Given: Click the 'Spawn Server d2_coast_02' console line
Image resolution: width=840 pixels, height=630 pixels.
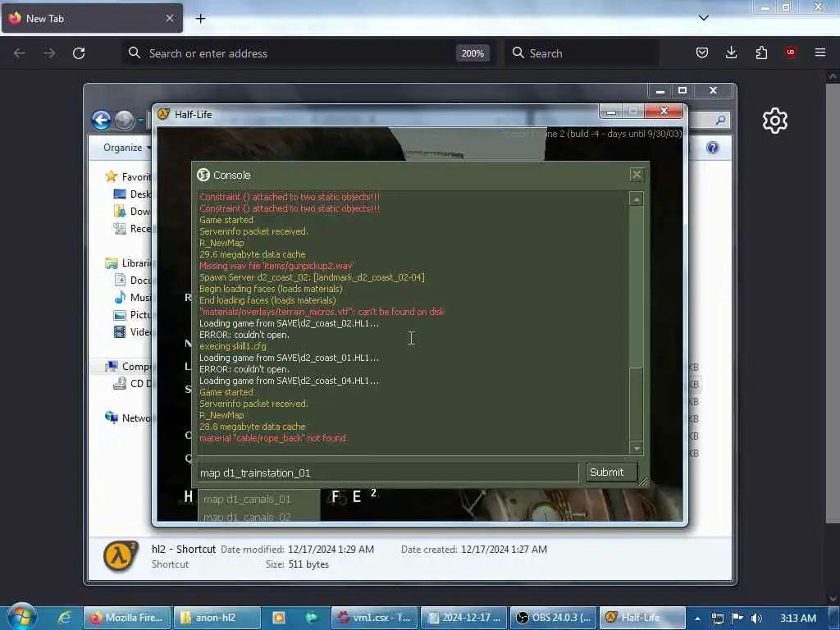Looking at the screenshot, I should [x=311, y=277].
